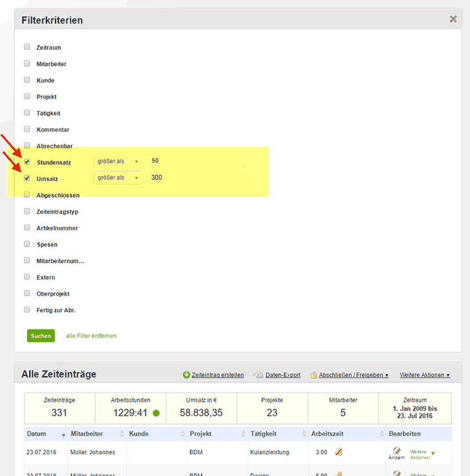This screenshot has width=470, height=476.
Task: Click the lock icon beside Abschließen / Freigeben
Action: [313, 375]
